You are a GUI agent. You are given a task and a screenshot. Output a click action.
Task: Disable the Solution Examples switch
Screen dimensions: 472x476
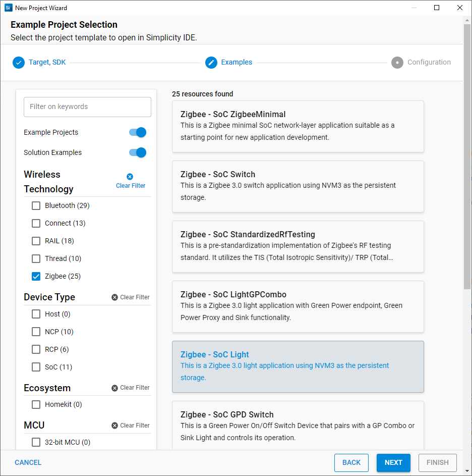point(138,152)
